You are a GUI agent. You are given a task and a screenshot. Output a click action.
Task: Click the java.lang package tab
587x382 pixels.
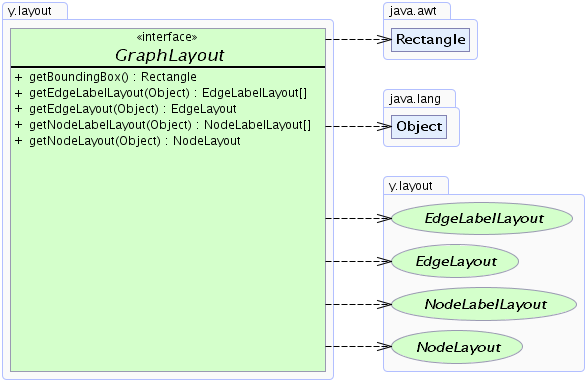click(419, 98)
